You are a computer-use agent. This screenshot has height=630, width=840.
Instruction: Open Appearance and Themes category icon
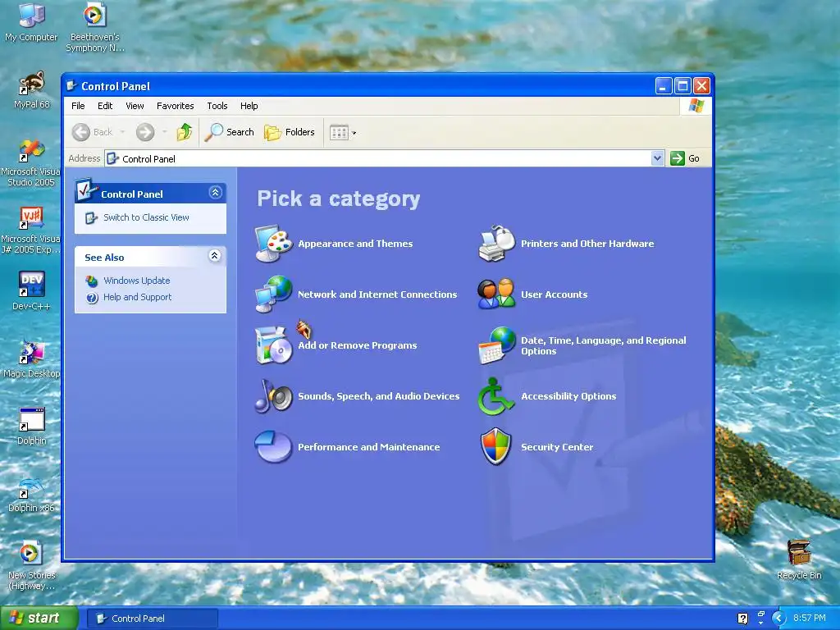274,244
